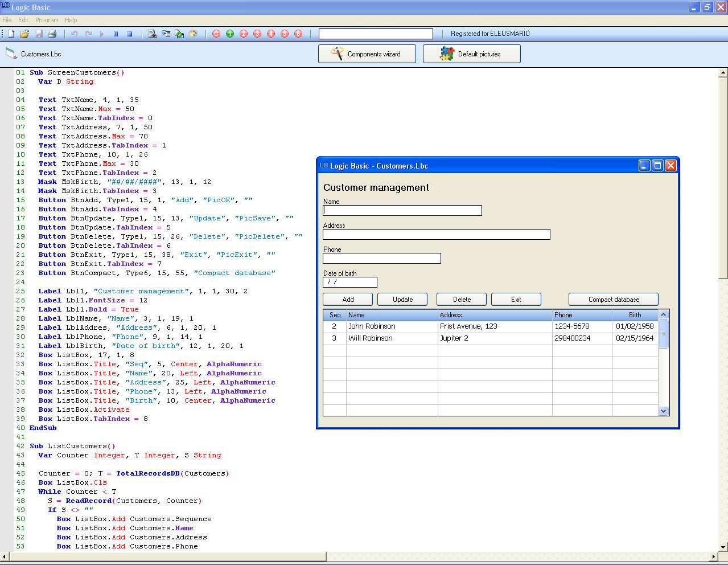Open the Program menu
This screenshot has height=565, width=728.
click(47, 20)
